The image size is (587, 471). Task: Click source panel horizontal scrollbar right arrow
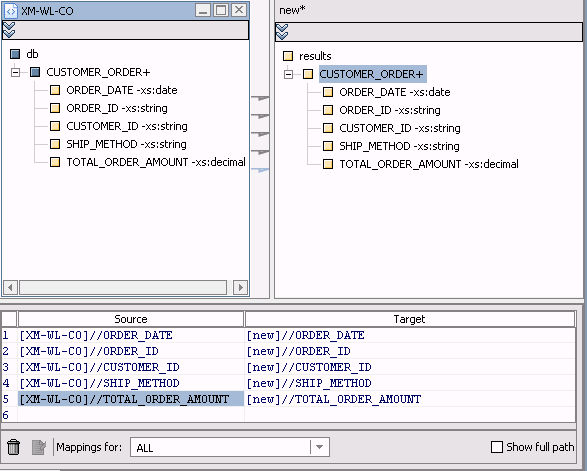coord(240,288)
